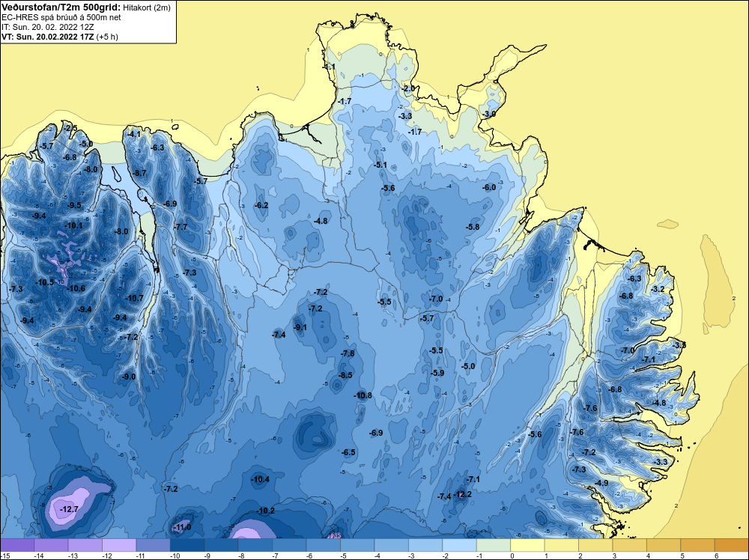
Task: Click the -10.8 temperature label
Action: pyautogui.click(x=363, y=395)
